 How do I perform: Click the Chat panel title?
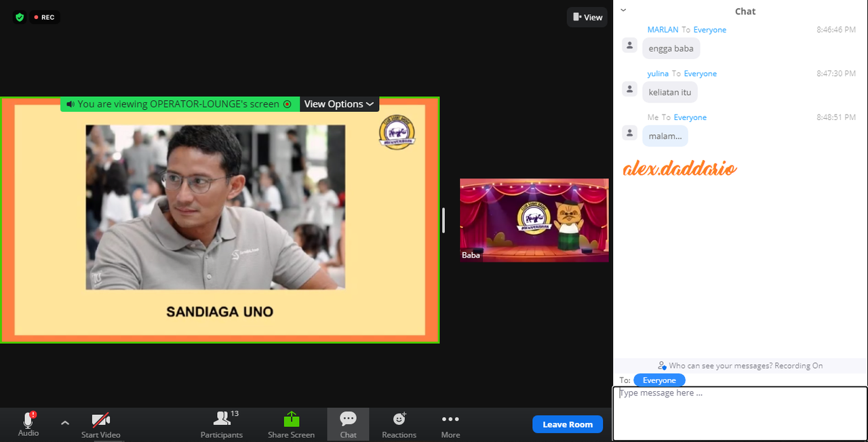click(745, 11)
